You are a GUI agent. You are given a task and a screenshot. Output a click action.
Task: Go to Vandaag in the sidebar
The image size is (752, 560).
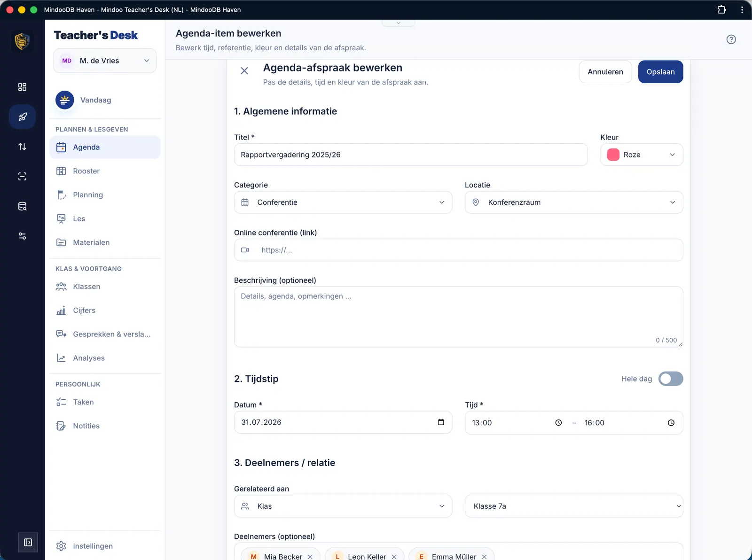click(x=105, y=100)
